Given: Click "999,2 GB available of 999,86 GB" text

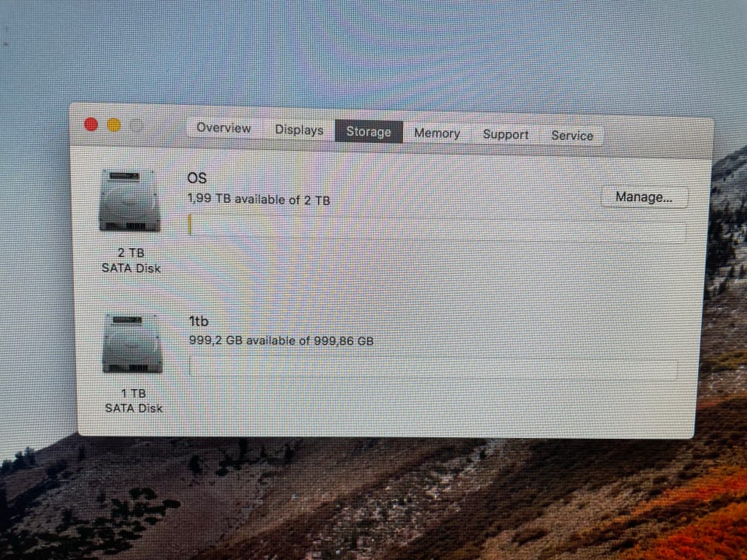Looking at the screenshot, I should [282, 341].
